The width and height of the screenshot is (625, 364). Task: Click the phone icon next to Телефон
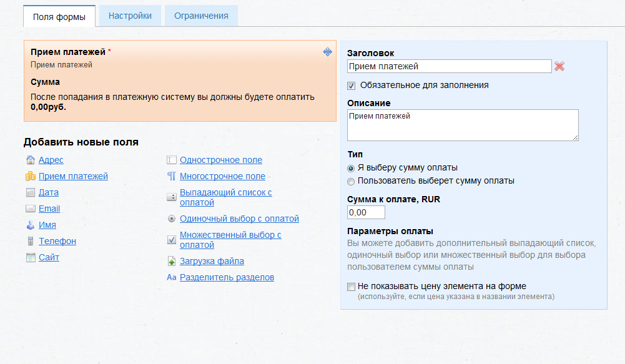tap(30, 241)
